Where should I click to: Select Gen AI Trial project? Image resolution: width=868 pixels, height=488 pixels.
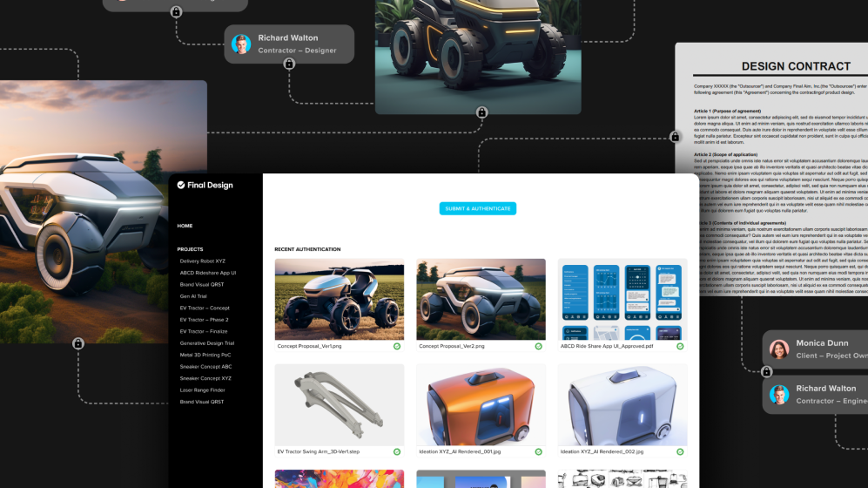[x=193, y=296]
